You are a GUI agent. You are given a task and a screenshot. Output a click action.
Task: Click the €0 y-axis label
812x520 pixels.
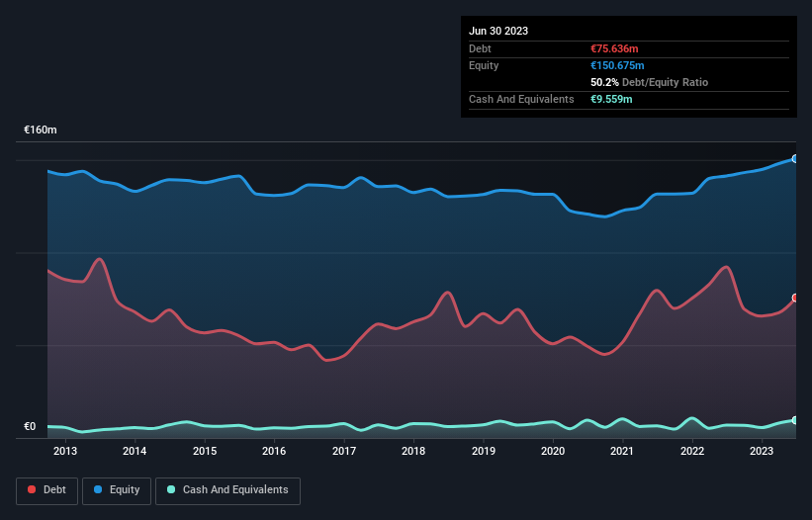(x=30, y=427)
